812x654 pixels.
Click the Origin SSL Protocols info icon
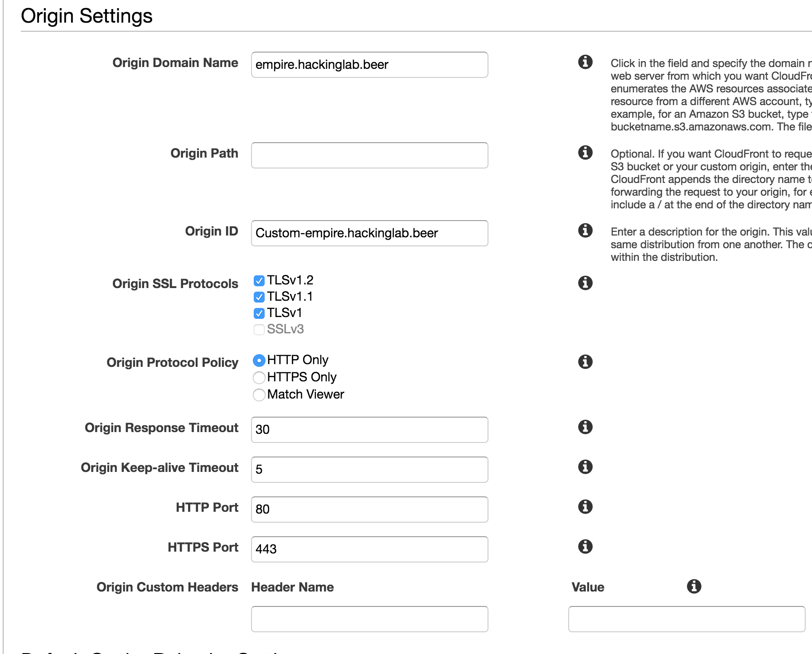tap(585, 283)
